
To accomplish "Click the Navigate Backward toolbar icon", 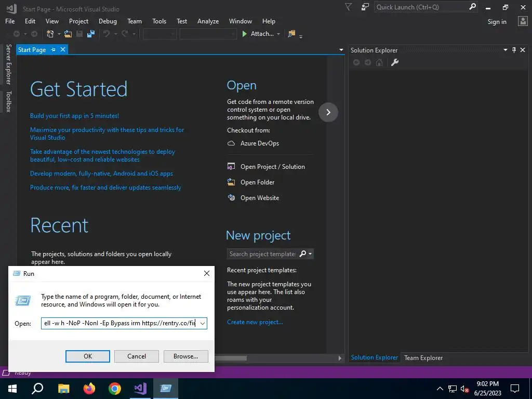I will pos(16,34).
